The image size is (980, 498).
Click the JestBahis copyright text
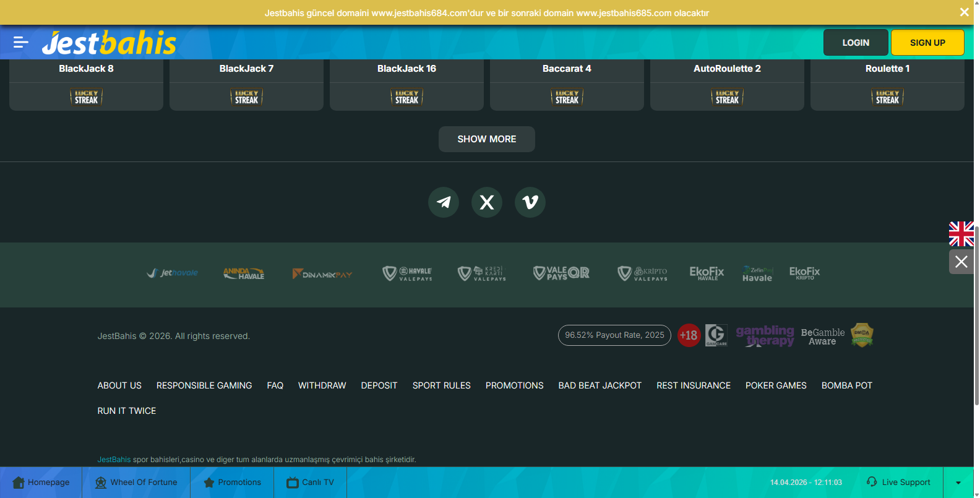point(174,336)
